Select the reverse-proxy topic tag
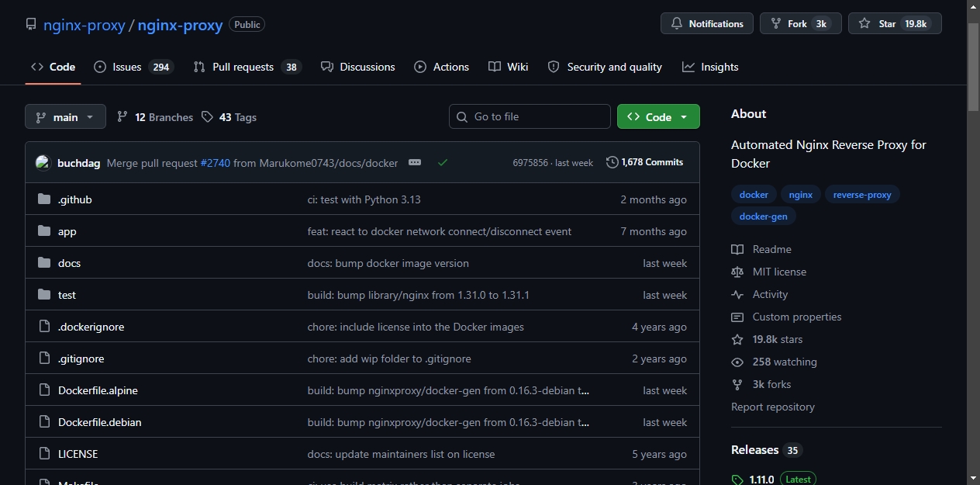Viewport: 980px width, 485px height. (x=862, y=195)
